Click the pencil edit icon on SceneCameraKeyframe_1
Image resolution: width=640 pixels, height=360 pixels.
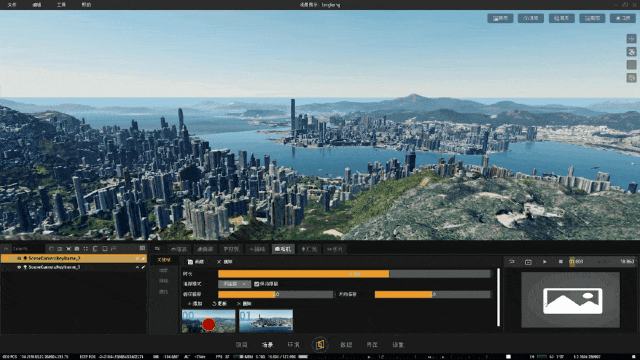point(144,267)
